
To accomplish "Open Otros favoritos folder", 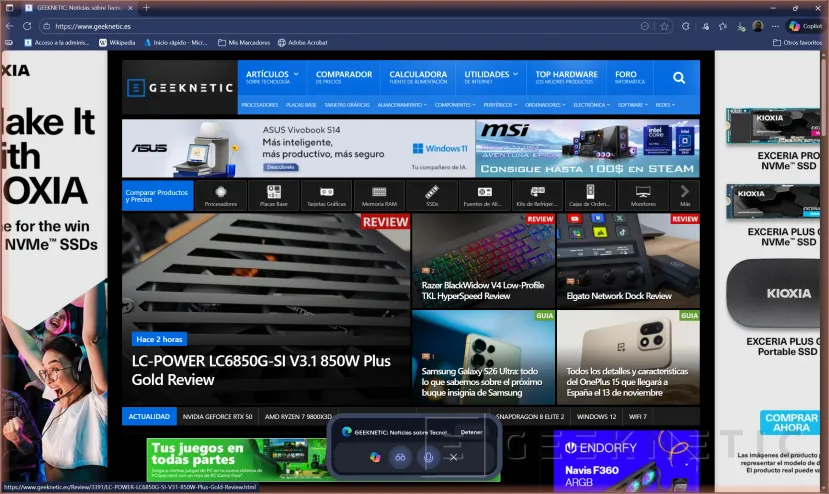I will click(x=797, y=42).
